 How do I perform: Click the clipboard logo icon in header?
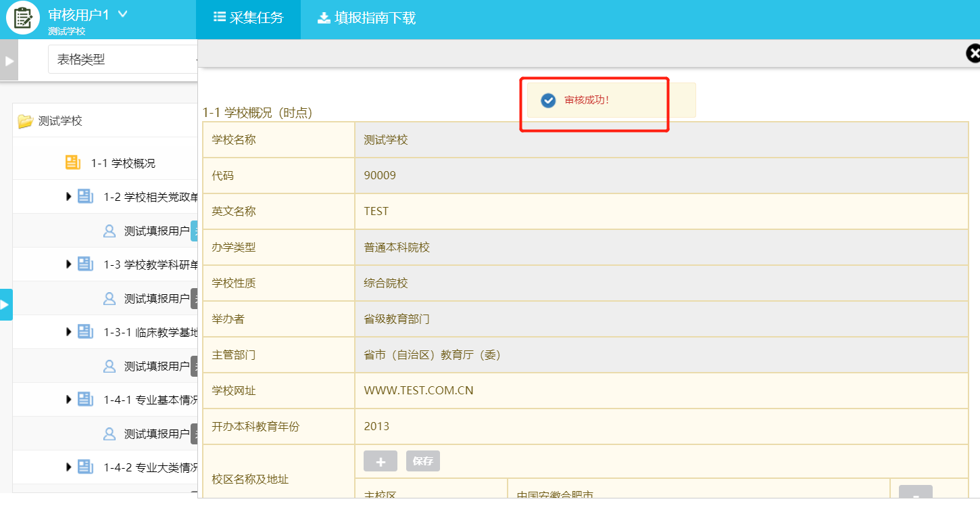tap(23, 18)
